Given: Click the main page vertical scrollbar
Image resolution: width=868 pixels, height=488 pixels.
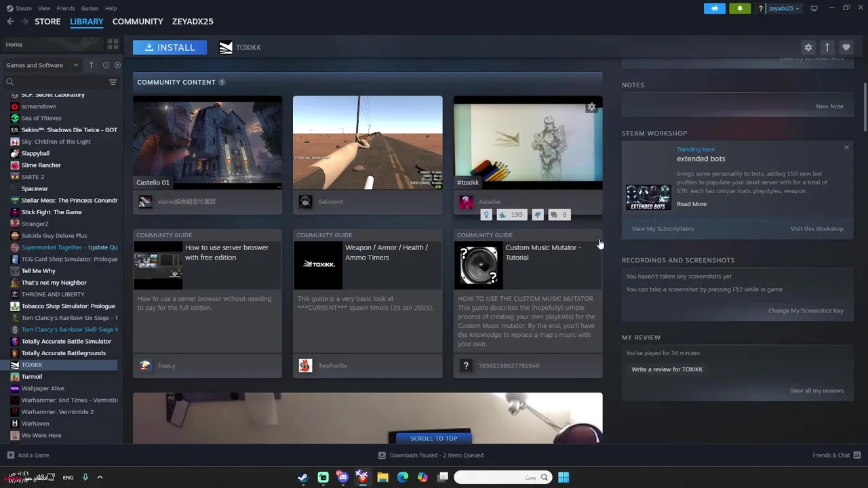Looking at the screenshot, I should tap(865, 107).
